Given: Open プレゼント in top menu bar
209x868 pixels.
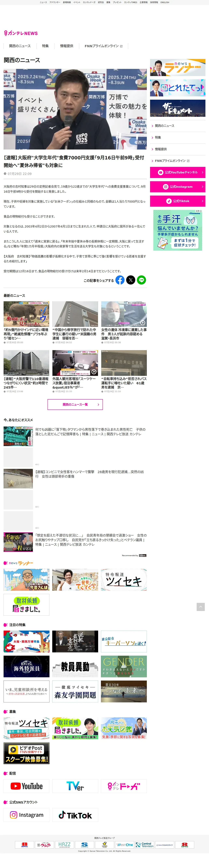Looking at the screenshot, I should coord(117,2).
